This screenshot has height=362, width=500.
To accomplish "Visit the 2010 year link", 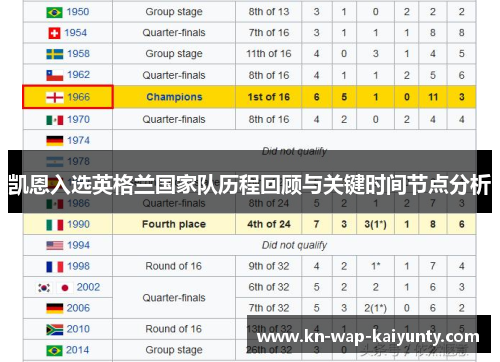I will click(x=78, y=329).
